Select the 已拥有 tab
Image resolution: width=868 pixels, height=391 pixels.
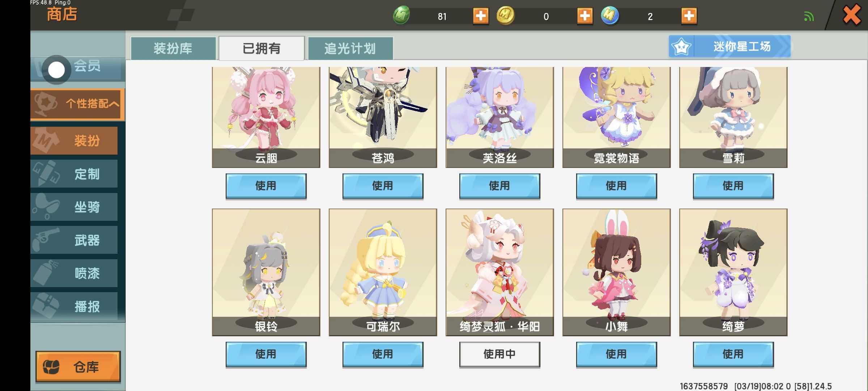[x=261, y=48]
